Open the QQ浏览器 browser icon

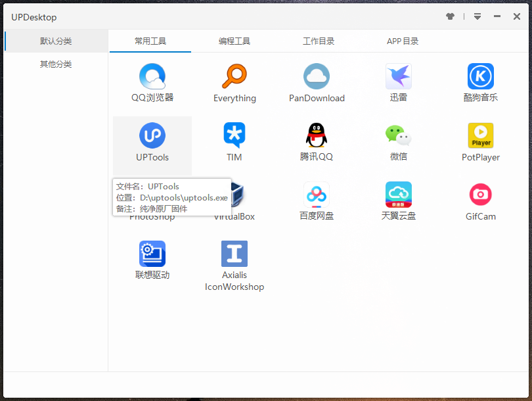point(152,77)
